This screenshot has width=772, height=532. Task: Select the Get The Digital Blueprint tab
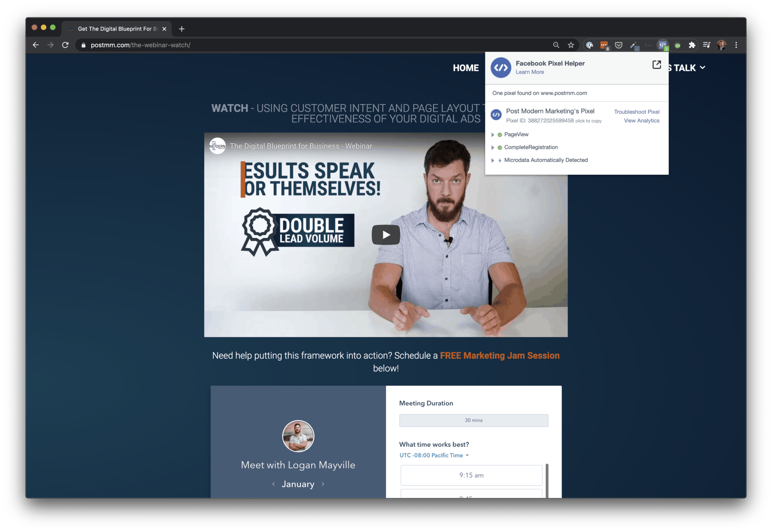click(117, 29)
